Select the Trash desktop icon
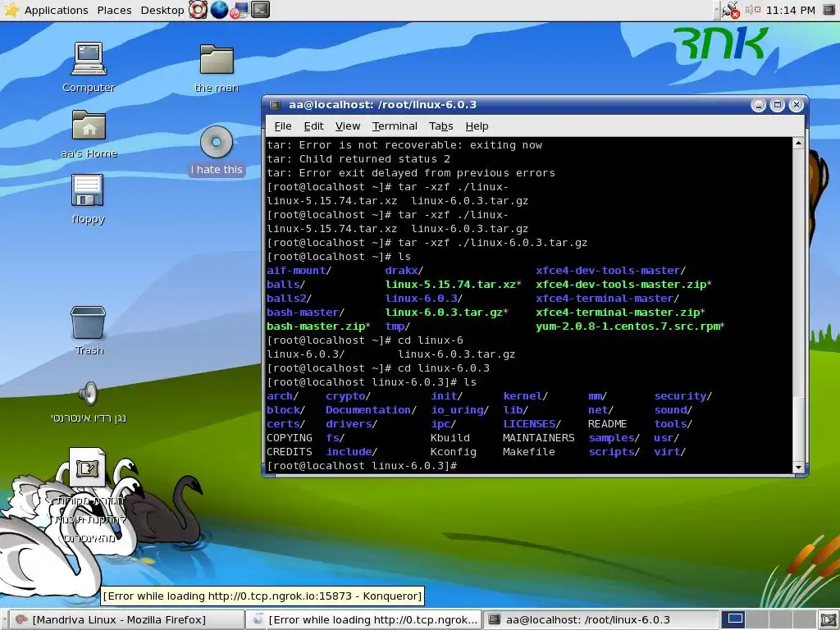Viewport: 840px width, 630px height. pyautogui.click(x=89, y=331)
